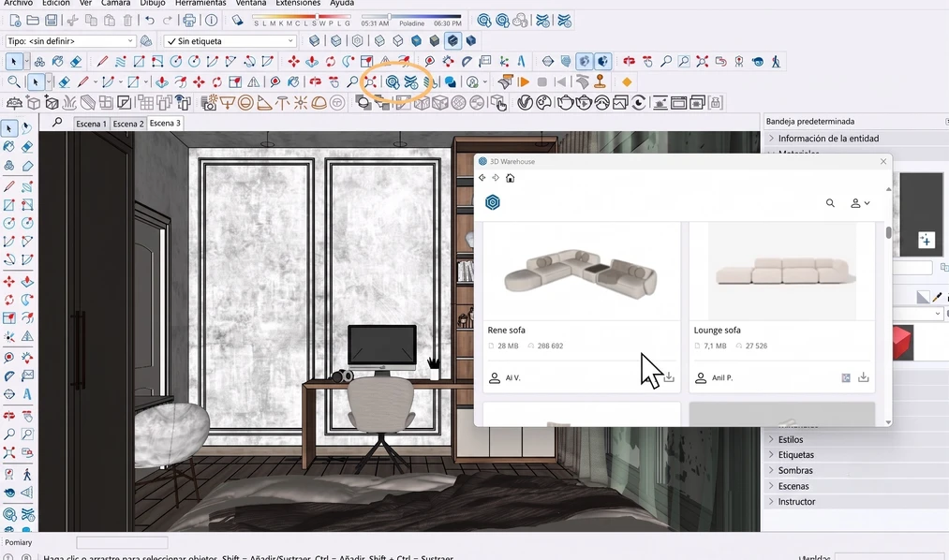This screenshot has width=949, height=560.
Task: Open the Lounge sofa title link
Action: (718, 331)
